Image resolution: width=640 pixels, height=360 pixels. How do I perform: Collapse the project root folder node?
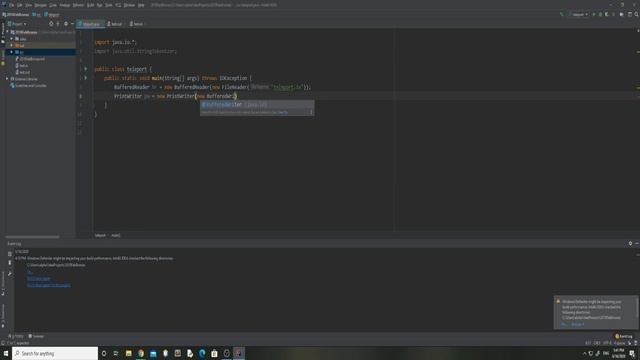[x=7, y=32]
